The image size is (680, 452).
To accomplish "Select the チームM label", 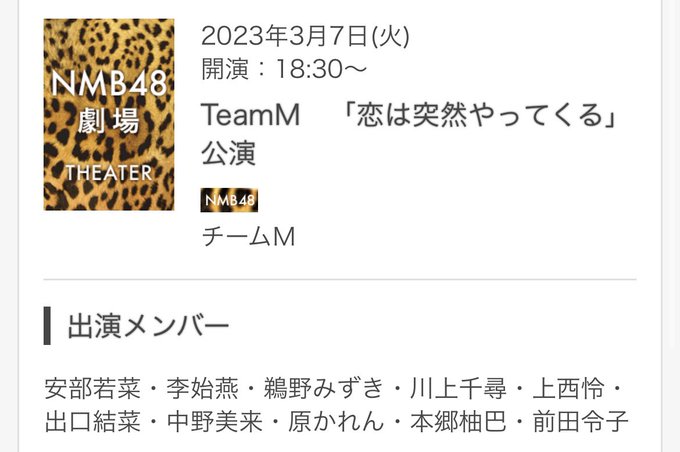I will pos(248,237).
